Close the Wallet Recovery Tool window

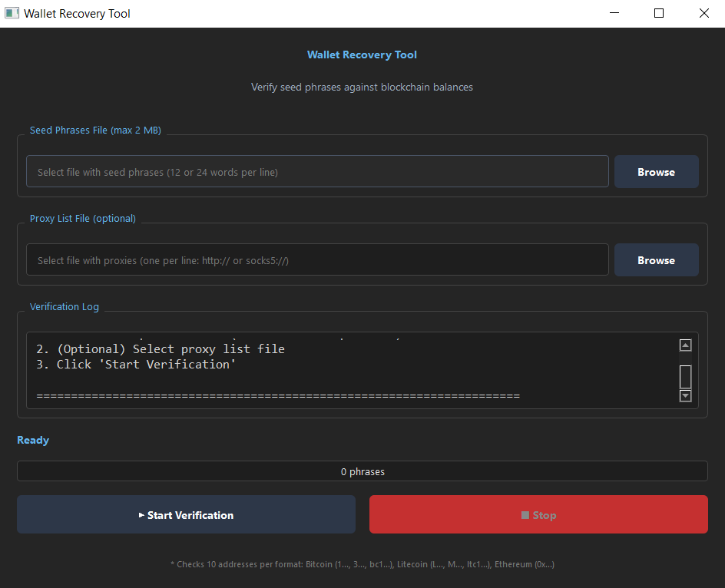point(703,13)
